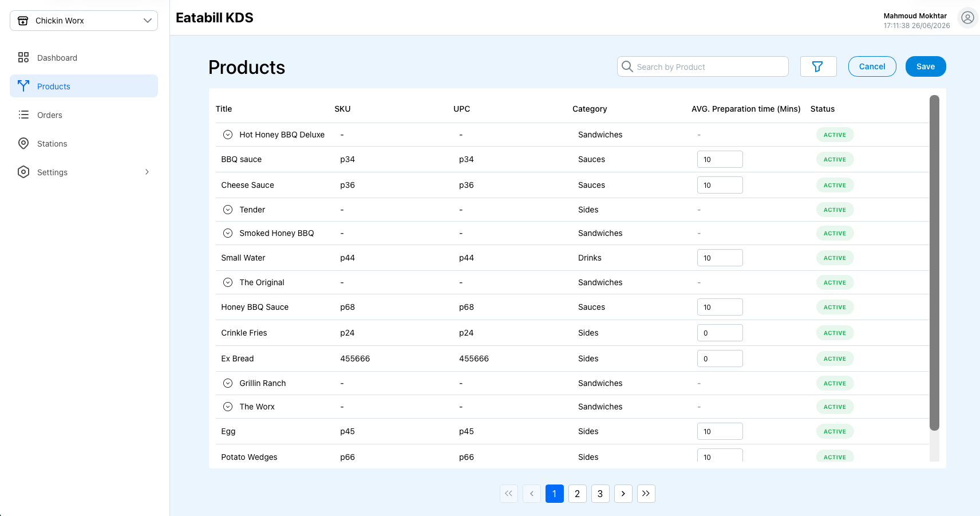Cancel product edits

pyautogui.click(x=872, y=66)
